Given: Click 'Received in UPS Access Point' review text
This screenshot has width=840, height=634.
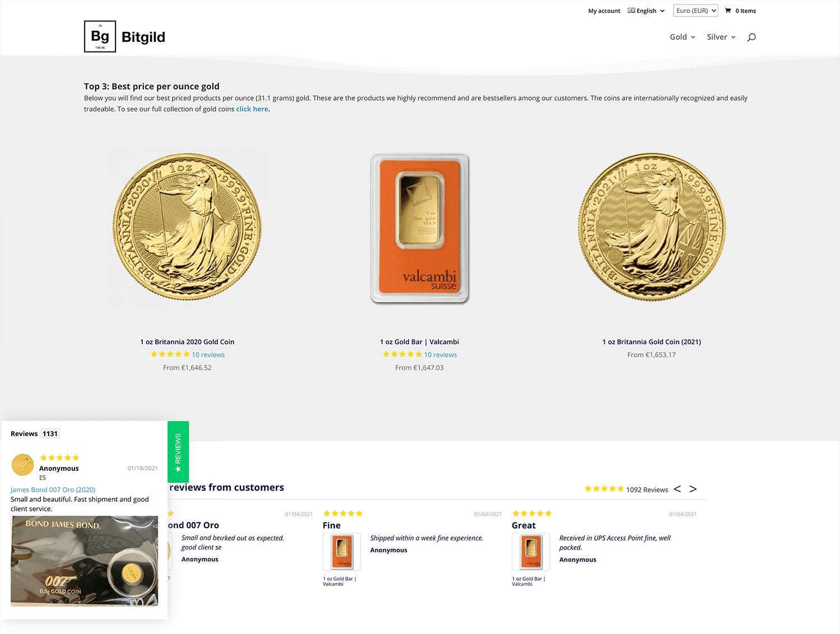Looking at the screenshot, I should [615, 543].
